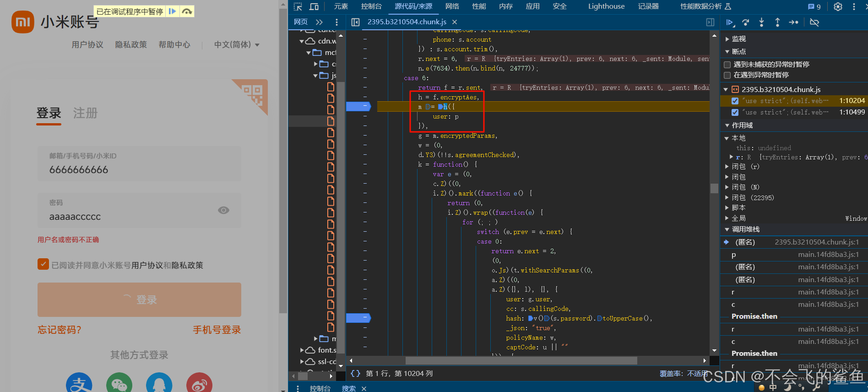Image resolution: width=868 pixels, height=392 pixels.
Task: Open 忘记密码? forgot password link
Action: point(60,330)
